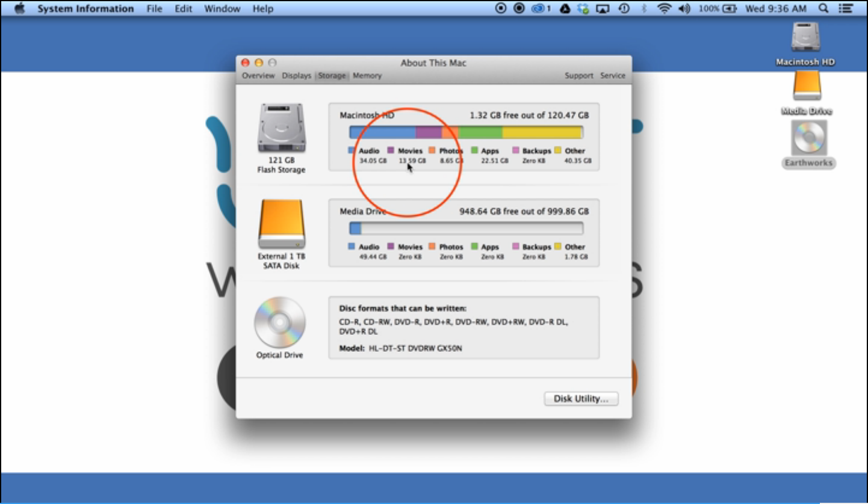Switch to the Overview tab

258,76
